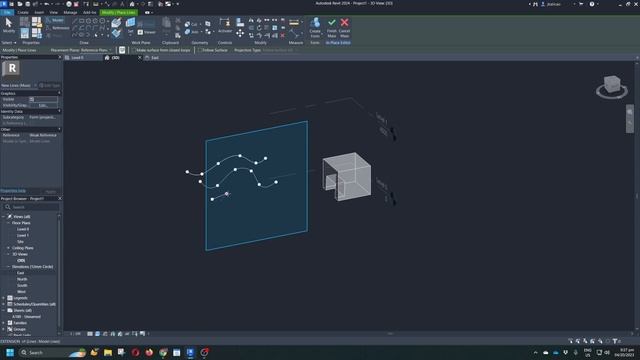Click the Cut geometry tool
640x360 pixels.
pos(191,24)
